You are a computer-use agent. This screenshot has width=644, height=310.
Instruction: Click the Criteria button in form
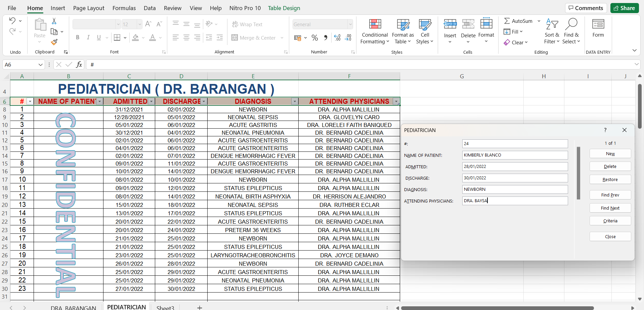(610, 221)
